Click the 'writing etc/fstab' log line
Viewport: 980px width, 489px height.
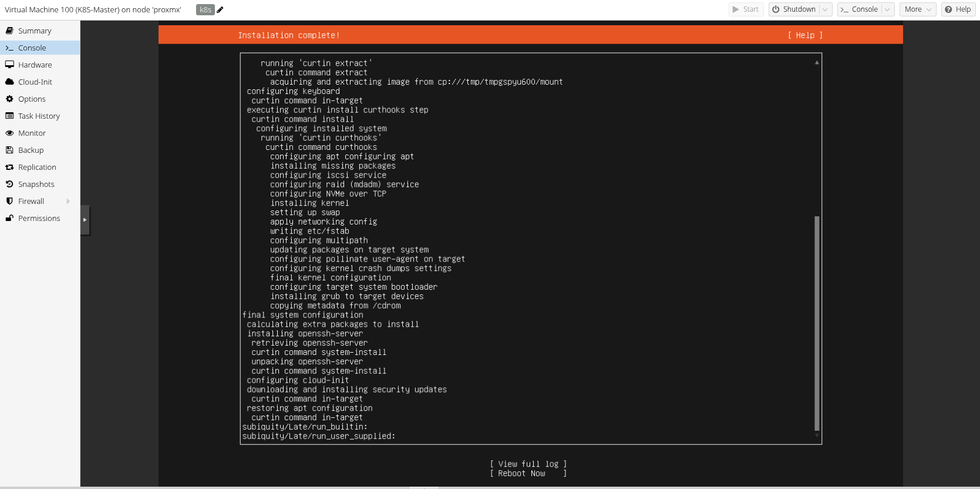(309, 231)
